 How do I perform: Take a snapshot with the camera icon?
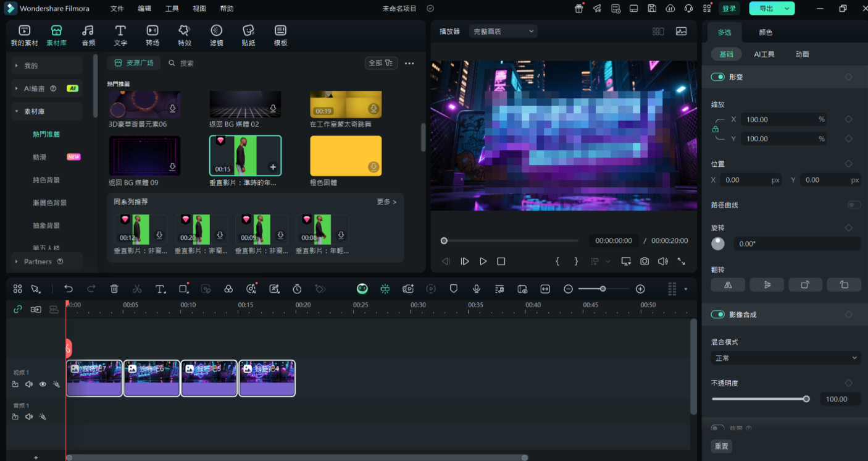coord(645,261)
